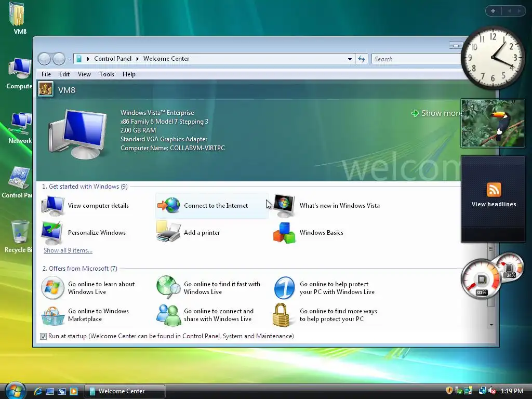Toggle the Run at startup checkbox
Image resolution: width=532 pixels, height=399 pixels.
(x=43, y=336)
